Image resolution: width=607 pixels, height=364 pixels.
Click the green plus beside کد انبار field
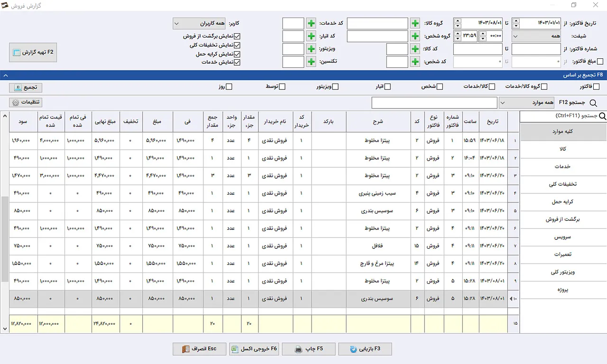[311, 36]
